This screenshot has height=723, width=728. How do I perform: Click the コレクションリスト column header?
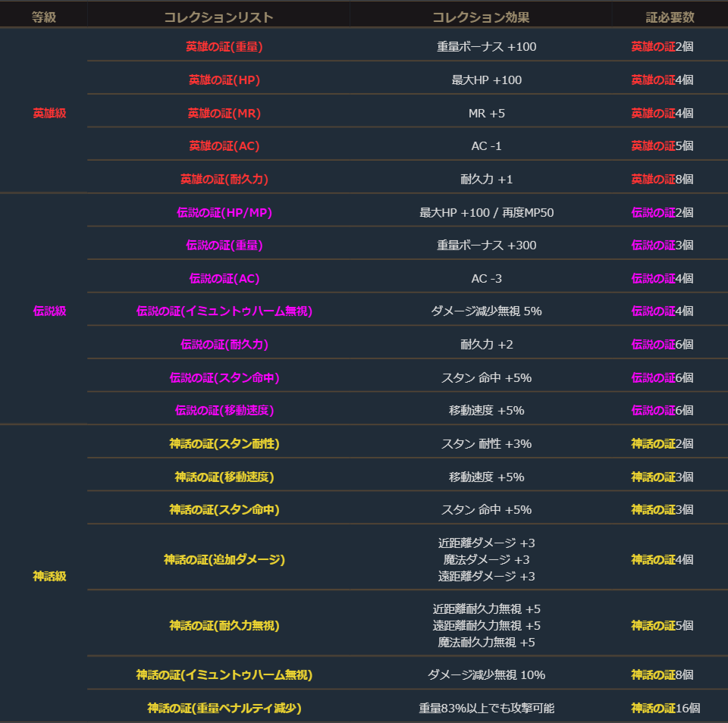[218, 17]
